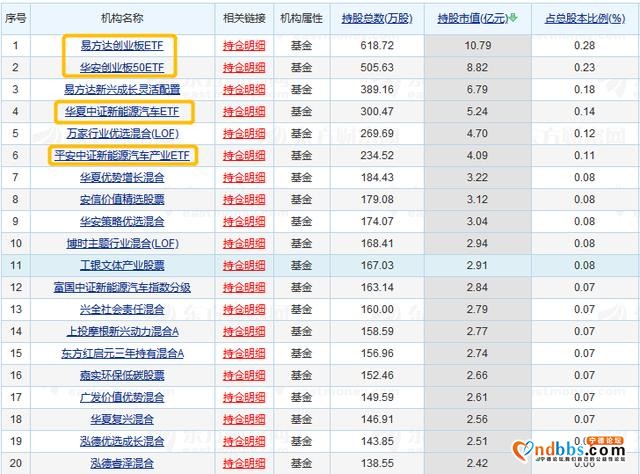The height and width of the screenshot is (474, 640).
Task: View 持仓明细 for row 19 泓德优选成长
Action: 244,442
